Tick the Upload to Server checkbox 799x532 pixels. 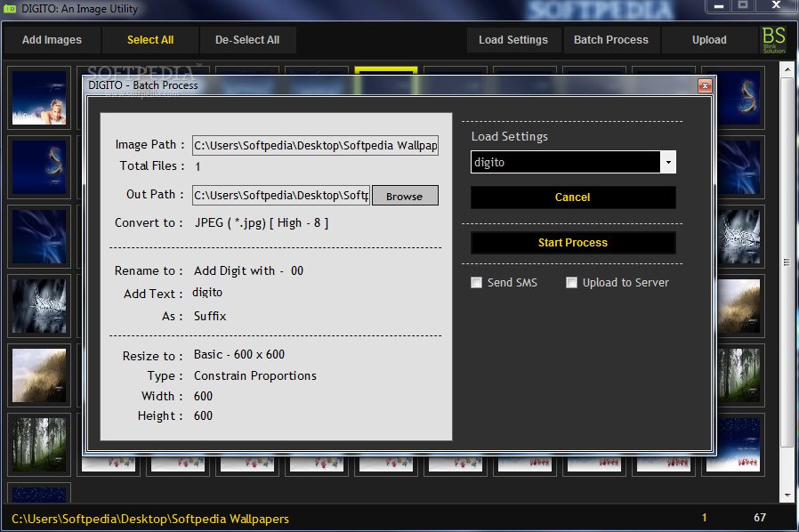[571, 283]
